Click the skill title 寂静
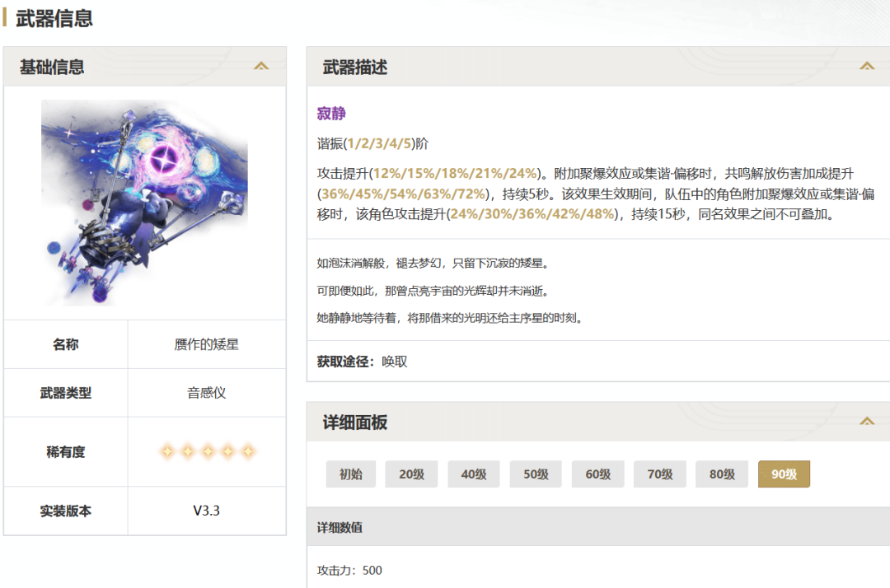The height and width of the screenshot is (588, 890). [331, 114]
